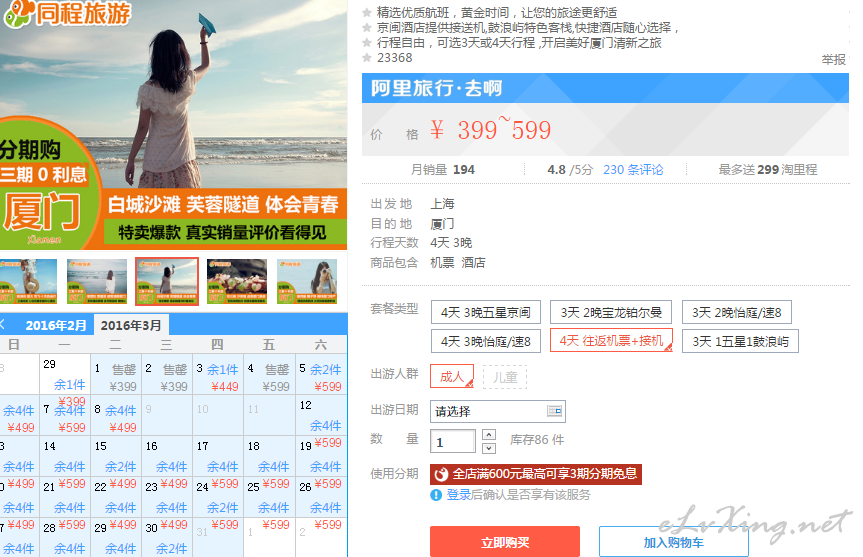Pick March 12 calendar date

pos(321,417)
